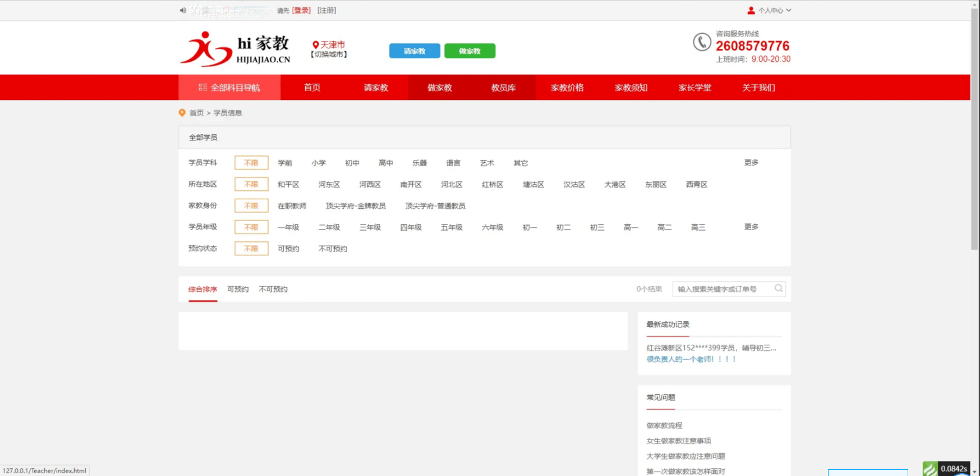980x476 pixels.
Task: Filter grade by 一年级
Action: coord(288,227)
